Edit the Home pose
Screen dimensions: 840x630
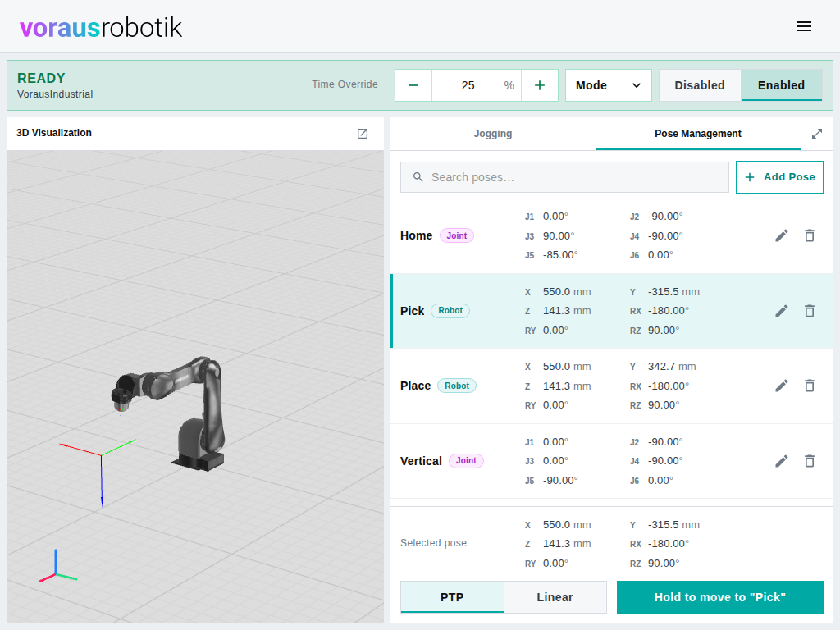(782, 235)
